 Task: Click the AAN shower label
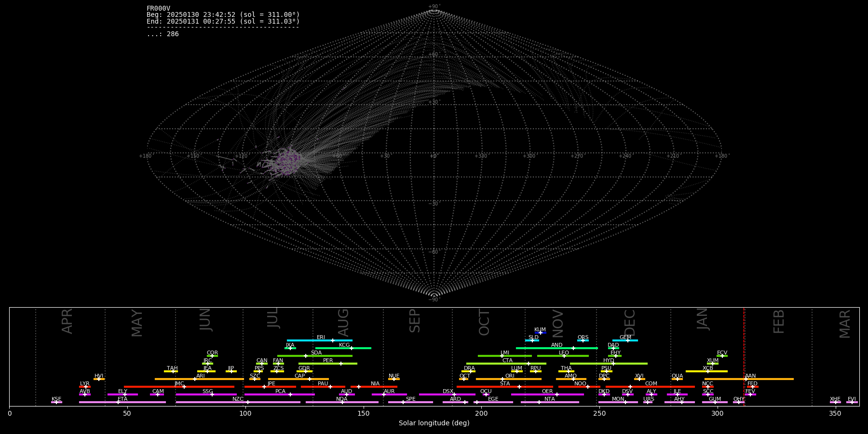pos(750,376)
